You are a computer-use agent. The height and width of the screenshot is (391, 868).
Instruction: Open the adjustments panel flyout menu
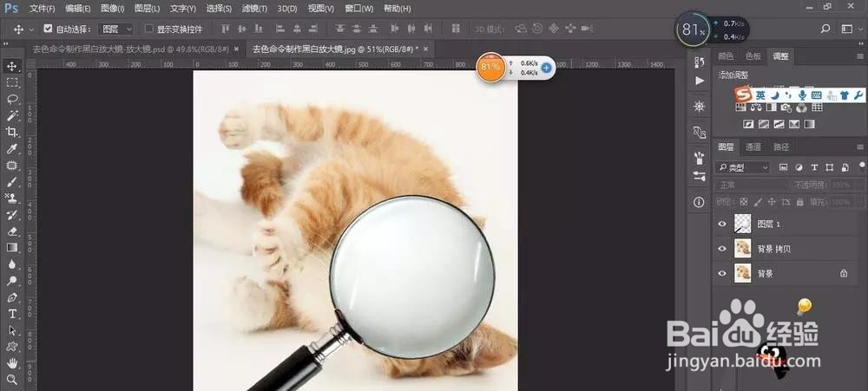[860, 56]
